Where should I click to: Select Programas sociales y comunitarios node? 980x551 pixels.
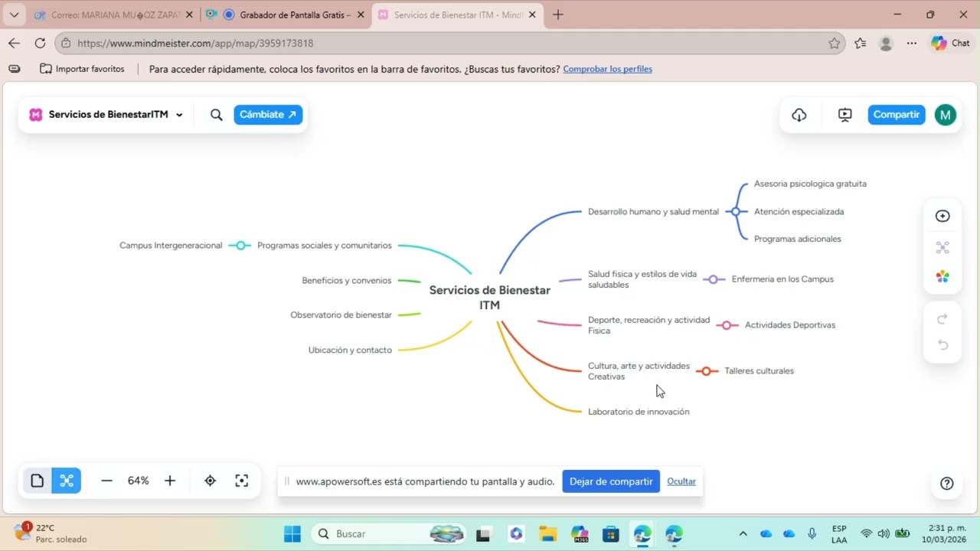click(x=325, y=246)
